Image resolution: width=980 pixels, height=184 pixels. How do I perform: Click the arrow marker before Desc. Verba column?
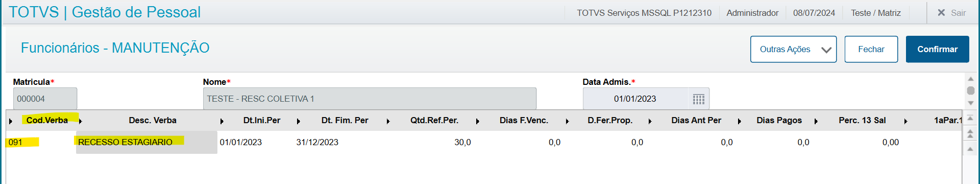tap(80, 121)
